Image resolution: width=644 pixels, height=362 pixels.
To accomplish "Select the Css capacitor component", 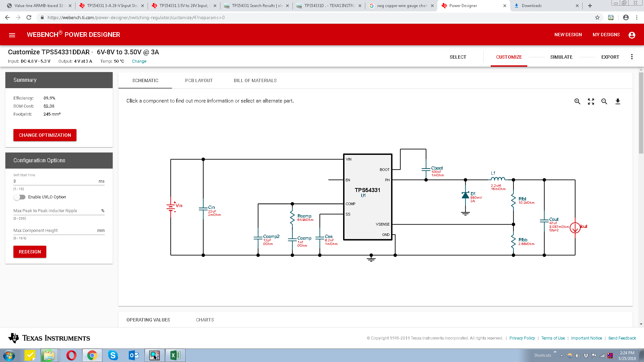I will (320, 239).
